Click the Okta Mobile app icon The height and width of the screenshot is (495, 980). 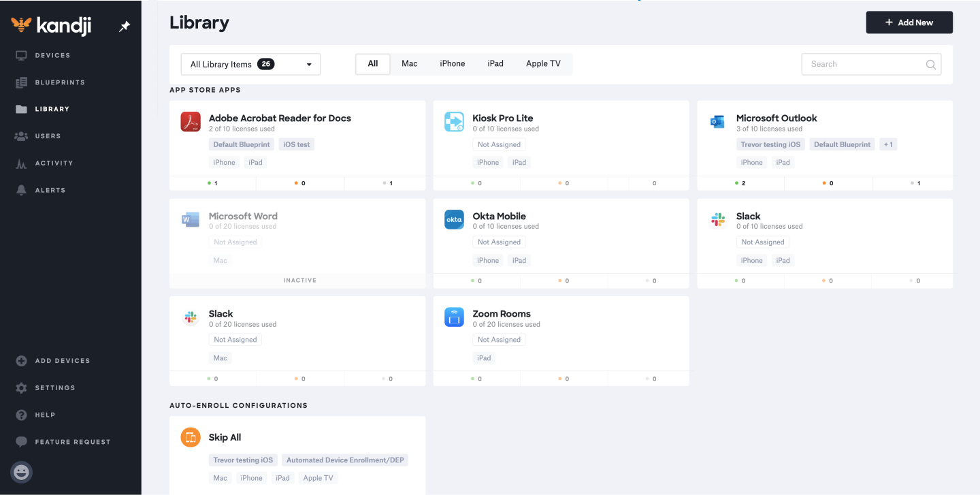[454, 220]
